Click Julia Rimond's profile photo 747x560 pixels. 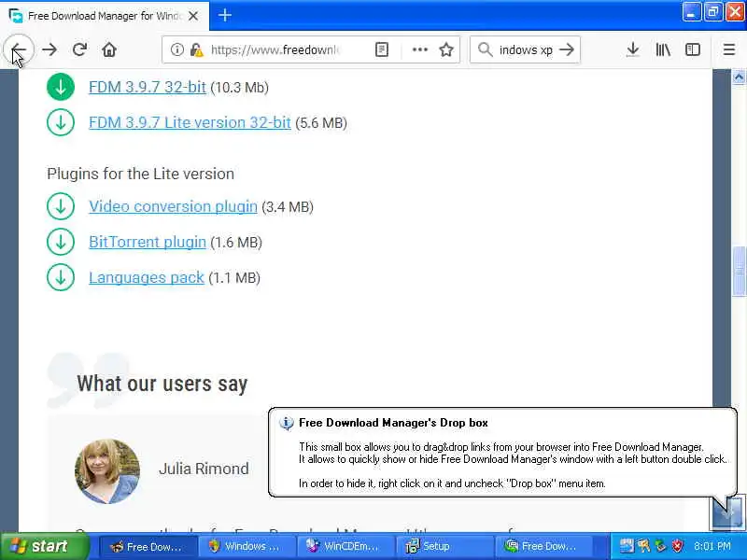107,471
